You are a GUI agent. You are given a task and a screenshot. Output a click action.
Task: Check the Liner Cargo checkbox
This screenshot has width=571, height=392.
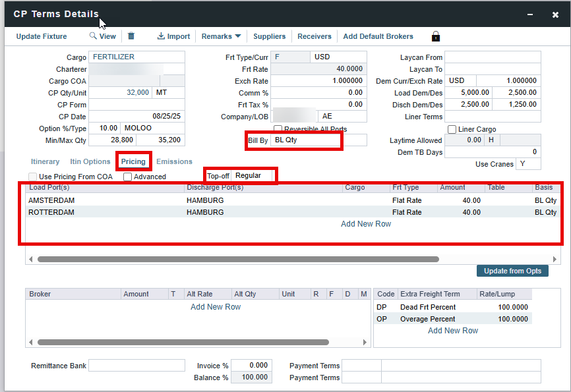[x=452, y=129]
